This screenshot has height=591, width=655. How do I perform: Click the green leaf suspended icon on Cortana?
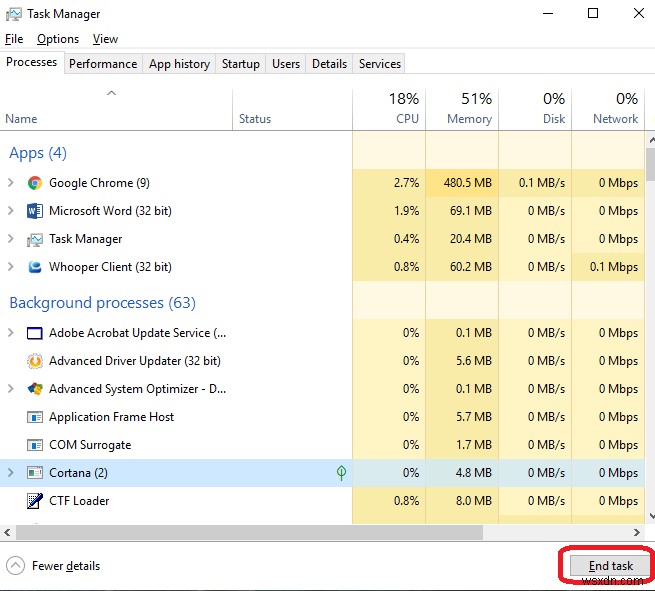[x=341, y=473]
